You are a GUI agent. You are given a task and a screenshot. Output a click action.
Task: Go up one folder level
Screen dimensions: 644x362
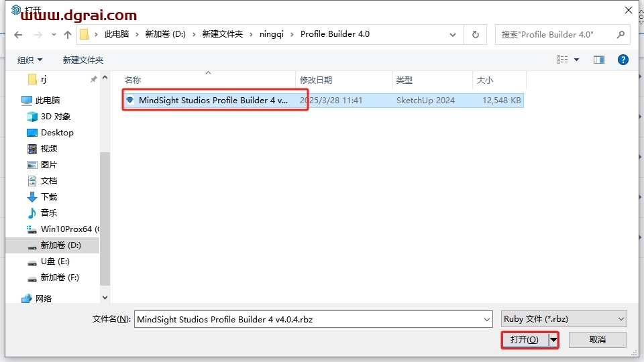[x=68, y=34]
